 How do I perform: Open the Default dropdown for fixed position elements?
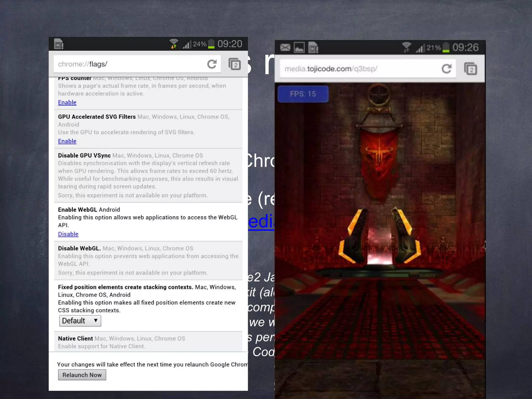tap(80, 321)
